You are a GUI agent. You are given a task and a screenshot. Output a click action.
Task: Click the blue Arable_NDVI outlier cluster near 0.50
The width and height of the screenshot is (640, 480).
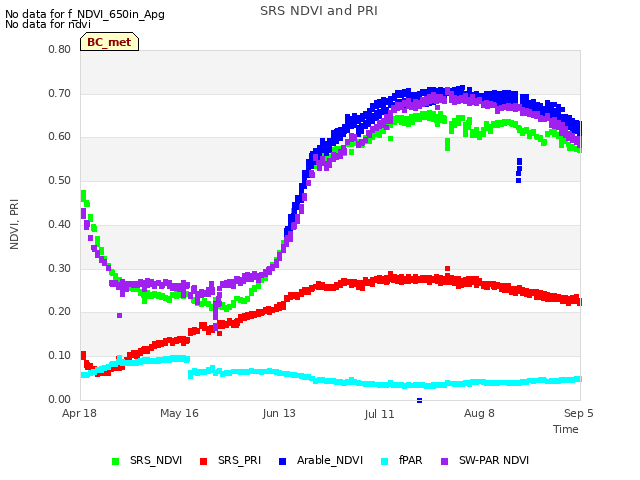[519, 171]
